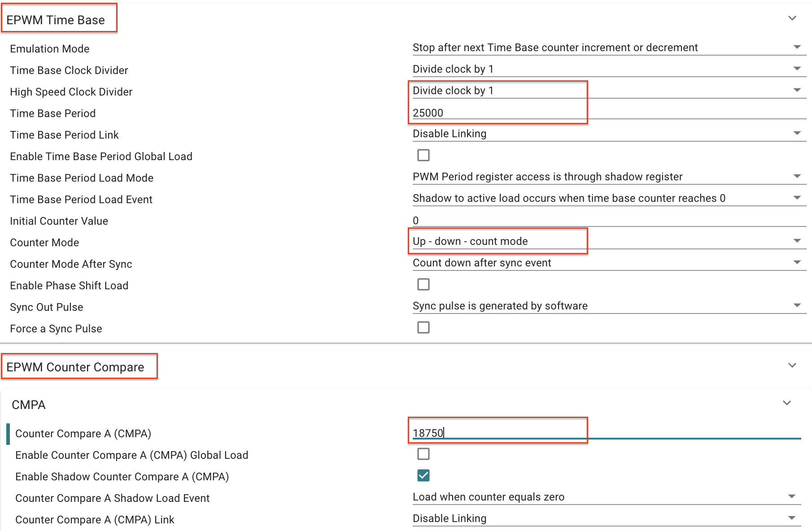812x531 pixels.
Task: Check the Force a Sync Pulse box
Action: 423,327
